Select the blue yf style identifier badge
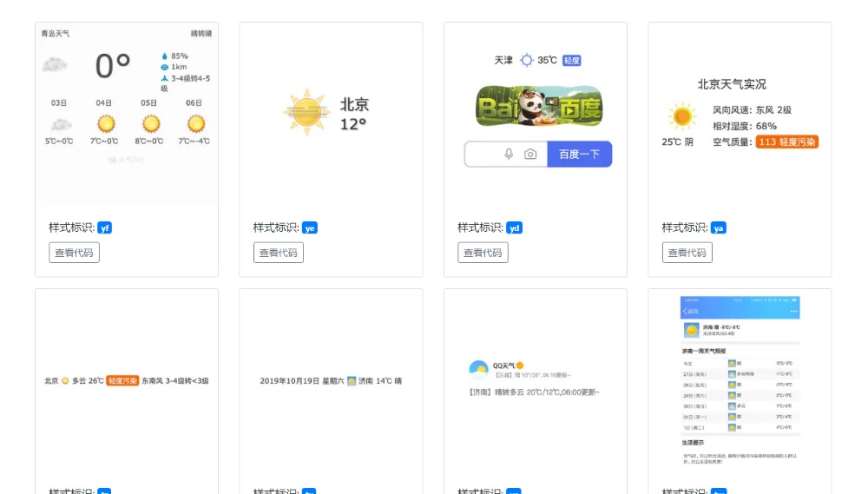868x494 pixels. click(104, 228)
